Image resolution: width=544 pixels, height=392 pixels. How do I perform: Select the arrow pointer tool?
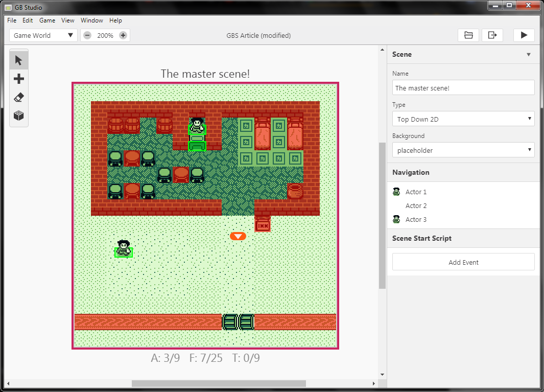pos(19,60)
